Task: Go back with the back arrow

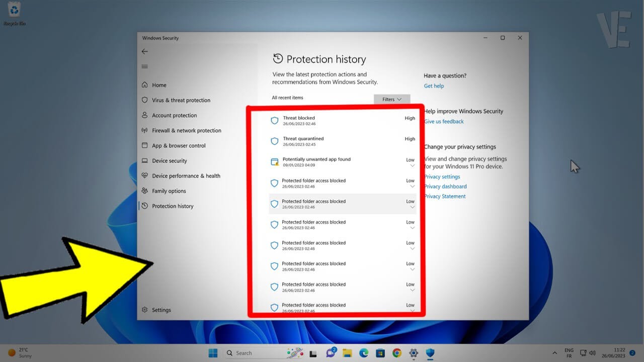Action: click(x=144, y=51)
